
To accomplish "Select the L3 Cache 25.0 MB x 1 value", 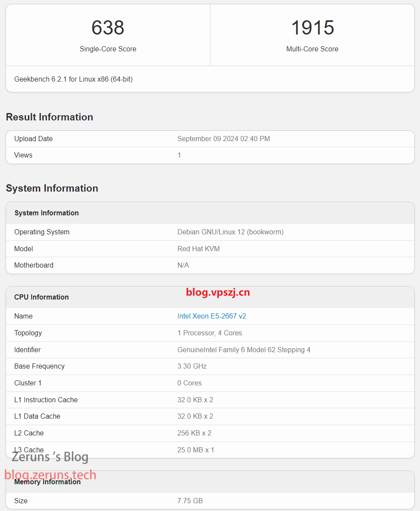I will pos(196,450).
